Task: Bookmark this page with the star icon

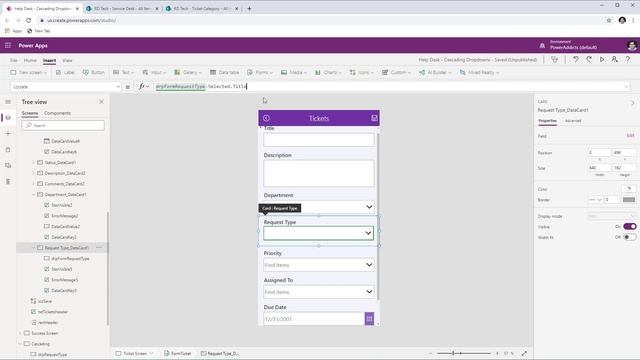Action: click(609, 20)
